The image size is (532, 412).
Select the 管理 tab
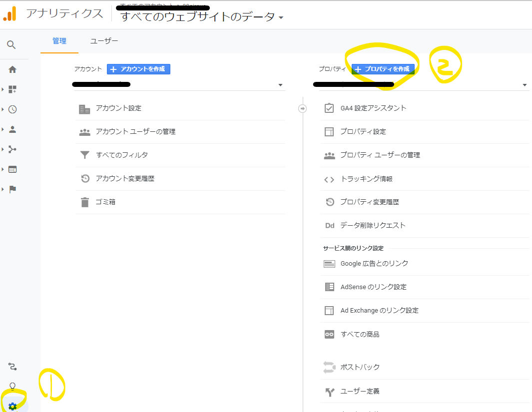click(59, 41)
